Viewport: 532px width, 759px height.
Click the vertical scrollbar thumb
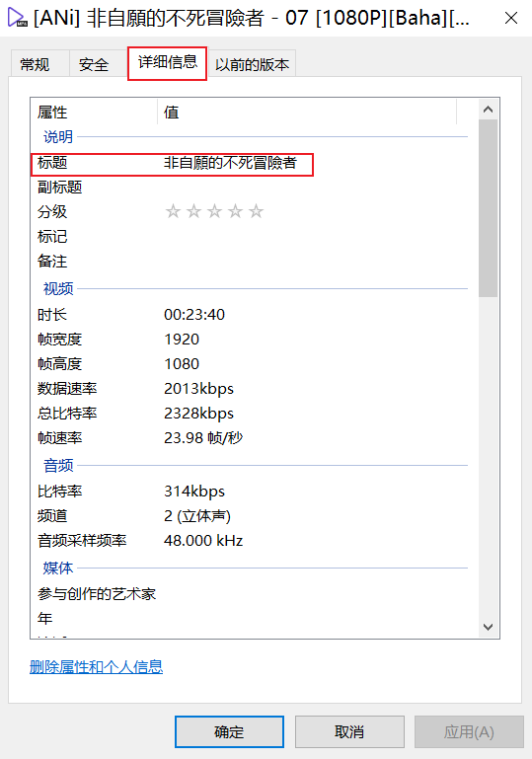tap(488, 208)
